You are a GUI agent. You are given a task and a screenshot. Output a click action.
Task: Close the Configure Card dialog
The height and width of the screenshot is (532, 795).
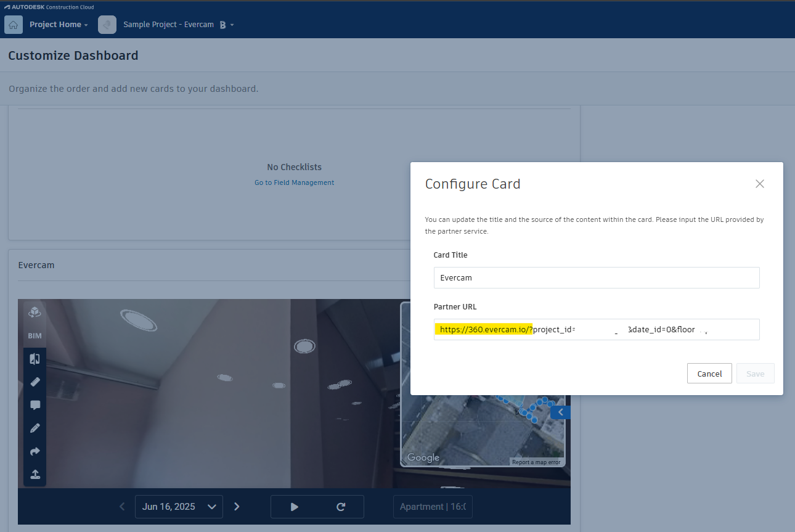(760, 184)
